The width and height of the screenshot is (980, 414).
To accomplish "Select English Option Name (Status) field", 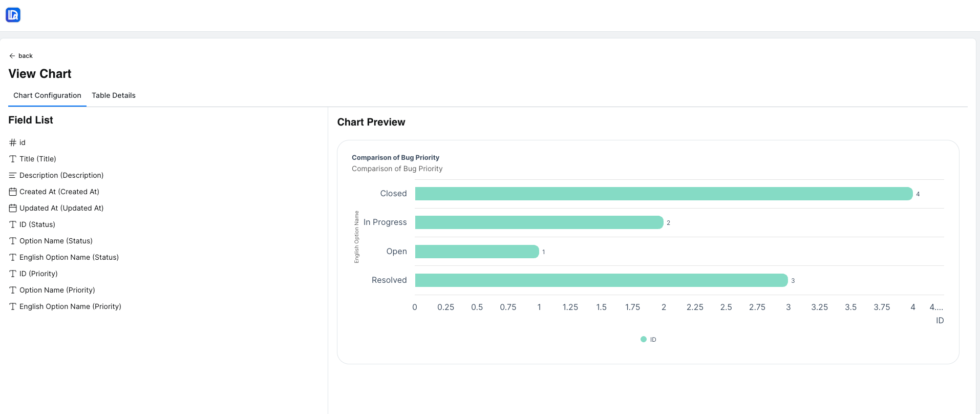I will pyautogui.click(x=69, y=257).
